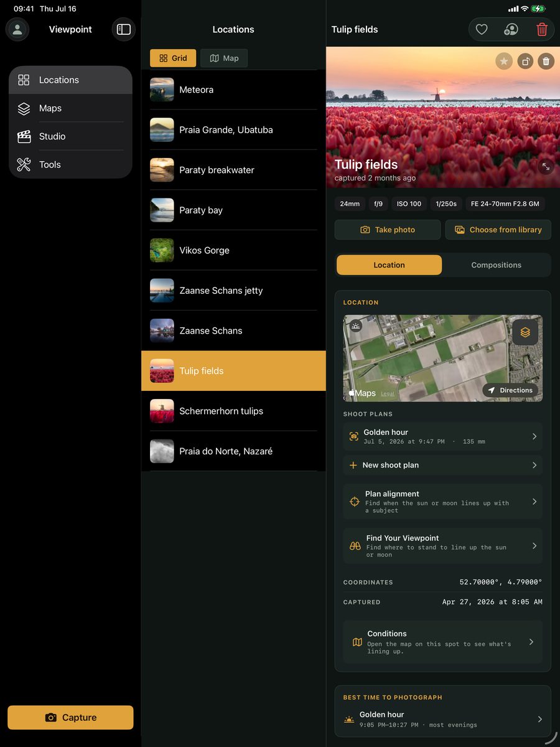Click the f/9 aperture tag

378,204
